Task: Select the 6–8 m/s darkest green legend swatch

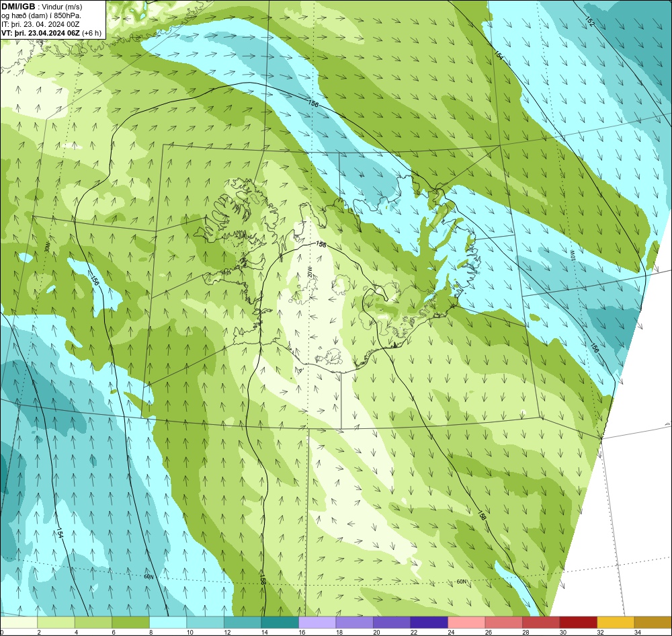Action: tap(131, 623)
